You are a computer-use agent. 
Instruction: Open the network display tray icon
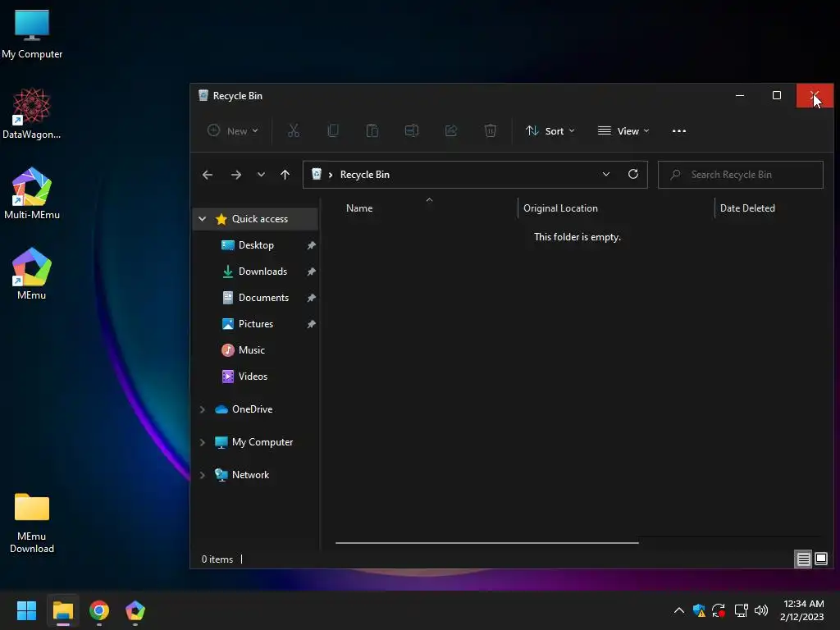741,610
